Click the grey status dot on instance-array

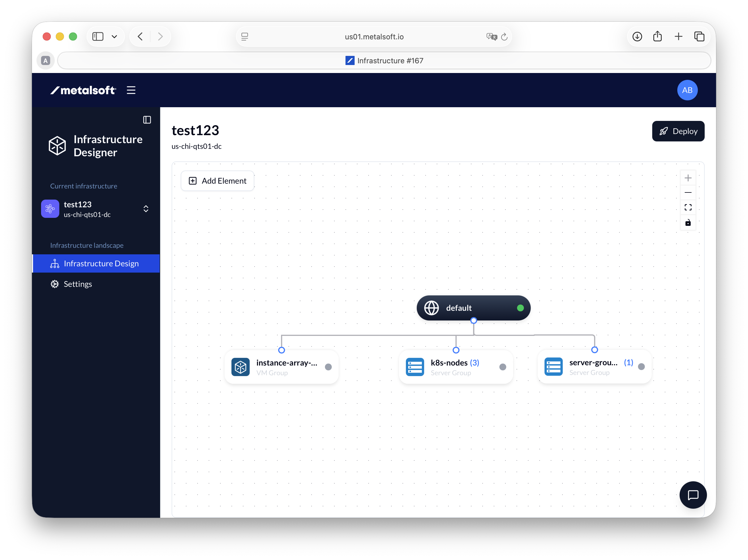[328, 367]
